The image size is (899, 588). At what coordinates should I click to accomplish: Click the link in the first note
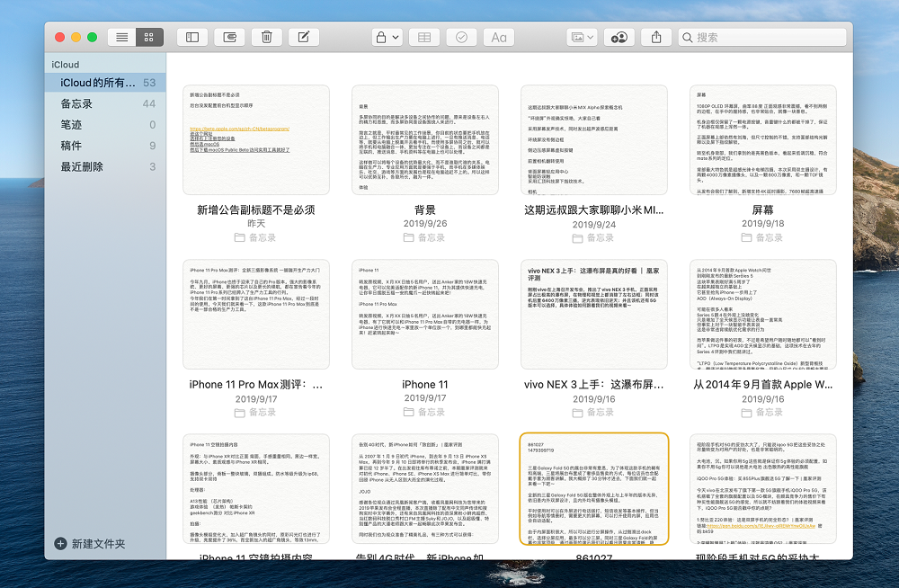pos(225,129)
